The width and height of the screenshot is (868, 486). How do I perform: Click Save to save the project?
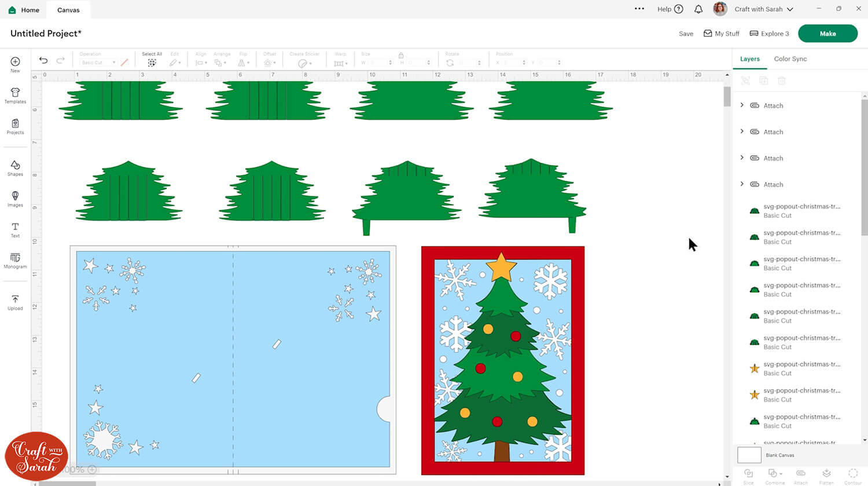coord(686,34)
